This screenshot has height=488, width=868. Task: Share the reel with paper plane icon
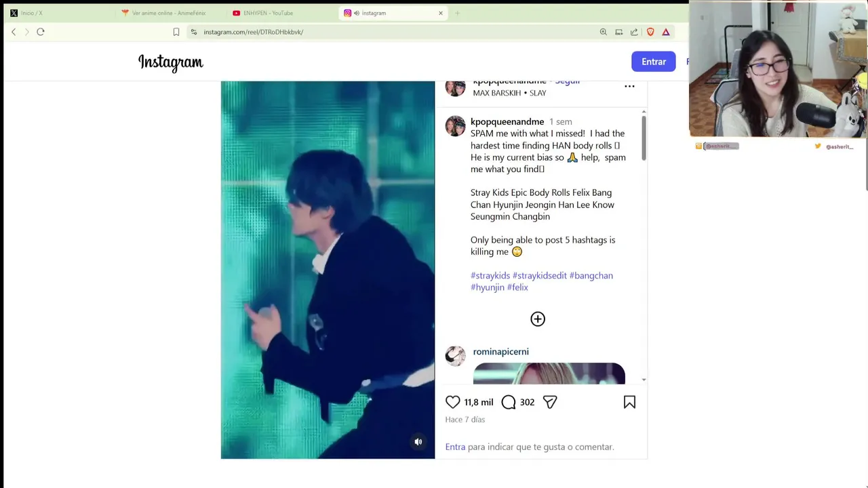(550, 402)
